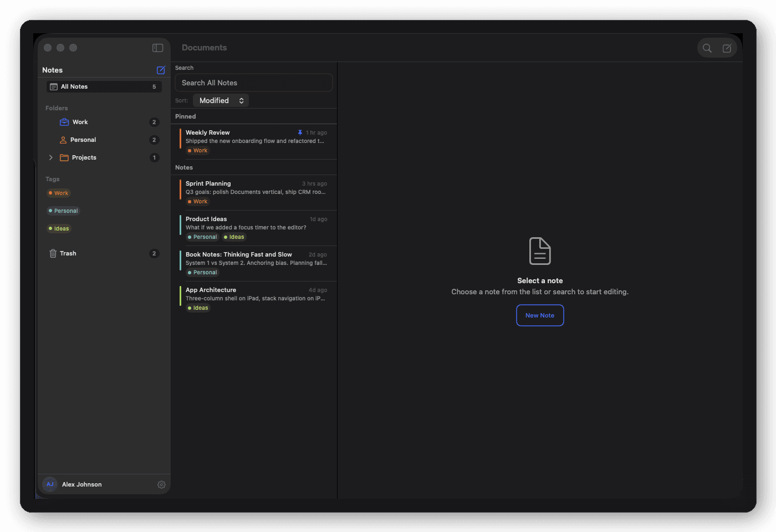Click the Ideas tag on Product Ideas
Screen dimensions: 776x532
(x=234, y=237)
